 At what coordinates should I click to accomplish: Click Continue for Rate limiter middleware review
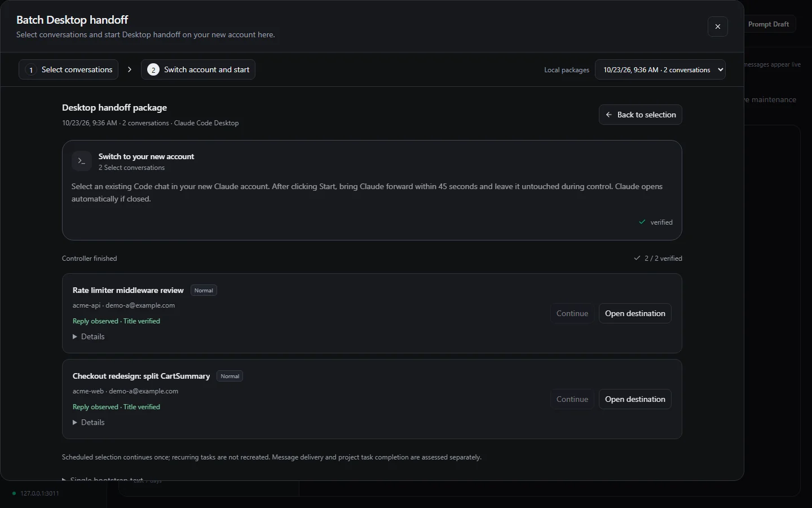[x=572, y=313]
